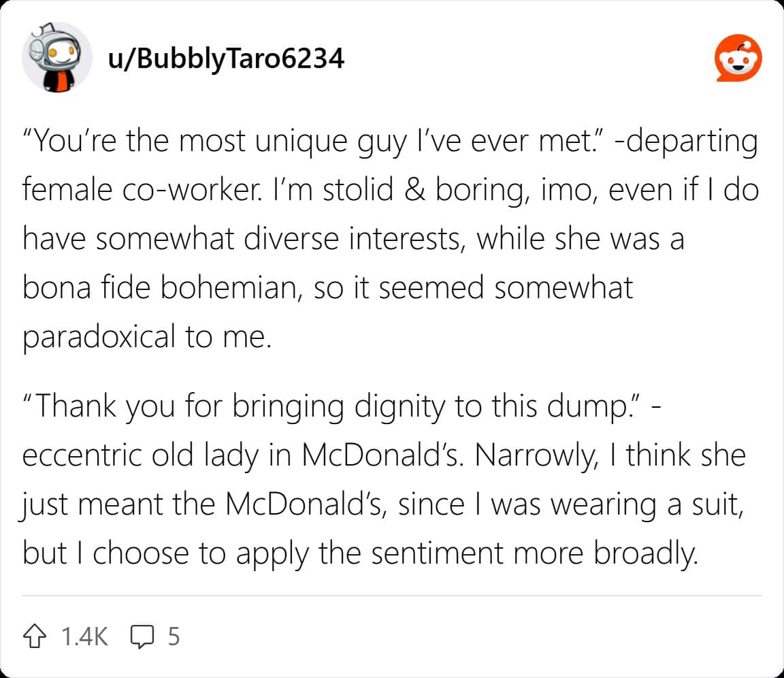Click the word "paradoxical" in first paragraph
The height and width of the screenshot is (678, 784).
click(99, 338)
